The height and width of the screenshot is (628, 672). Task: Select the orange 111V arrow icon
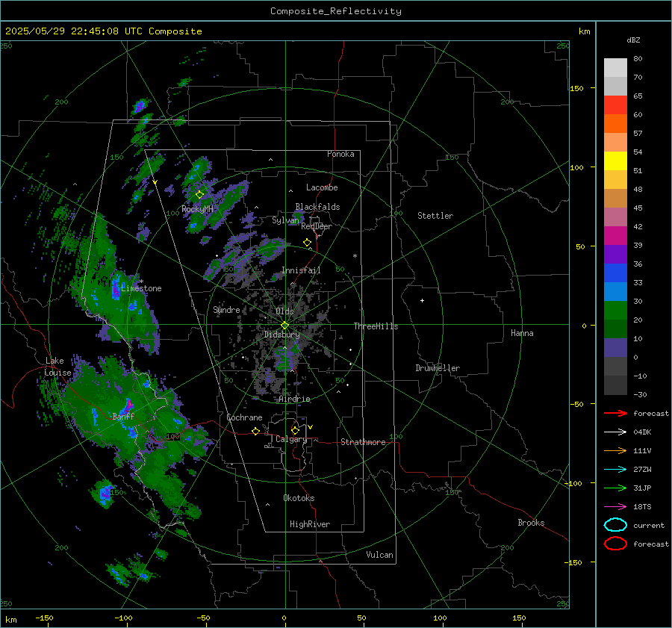615,450
